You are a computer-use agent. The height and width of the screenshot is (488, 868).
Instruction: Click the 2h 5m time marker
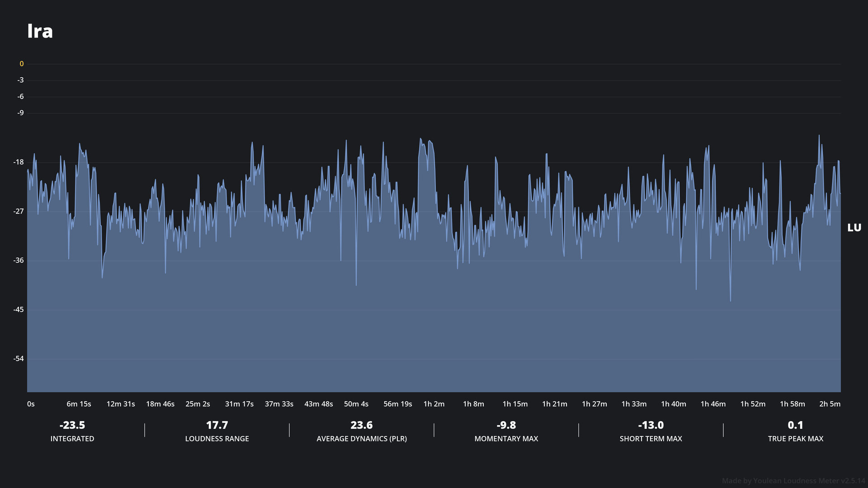tap(830, 404)
